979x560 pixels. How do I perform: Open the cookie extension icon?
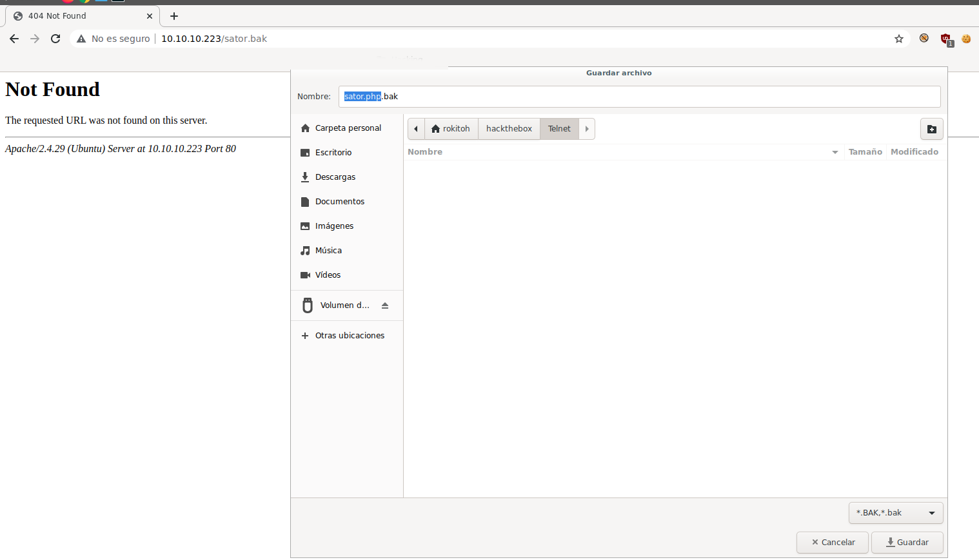(x=966, y=39)
